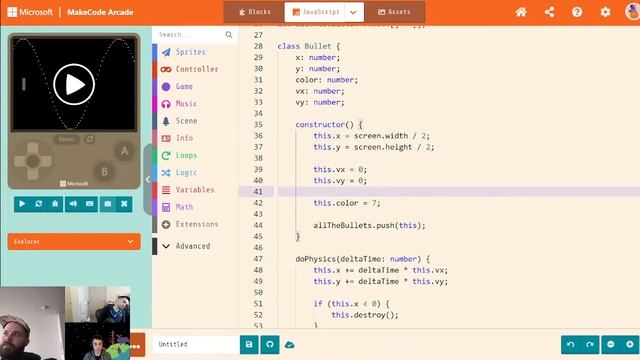Click the toolbox Search field
640x360 pixels.
click(x=190, y=35)
